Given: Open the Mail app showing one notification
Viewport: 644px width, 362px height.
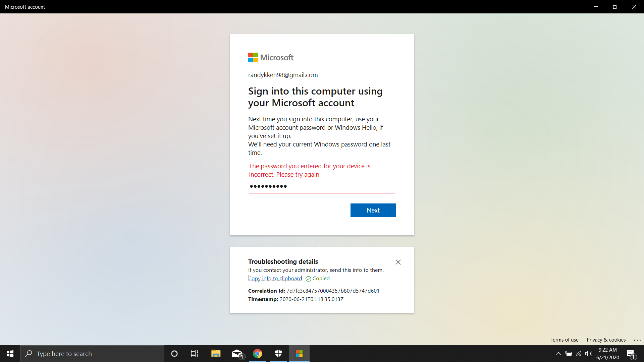Looking at the screenshot, I should (236, 353).
